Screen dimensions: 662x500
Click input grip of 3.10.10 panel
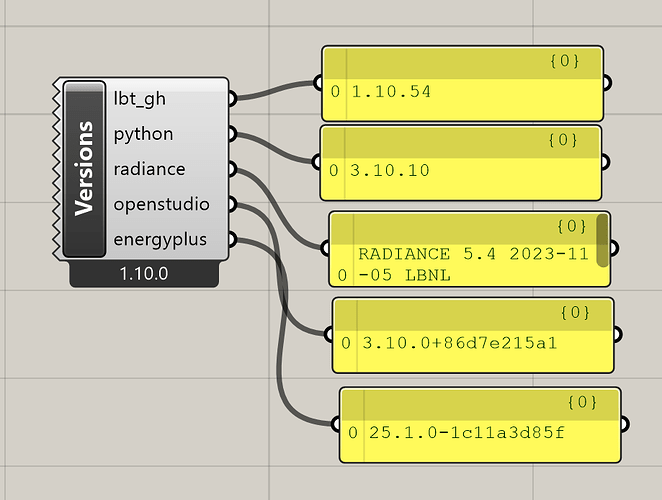316,162
